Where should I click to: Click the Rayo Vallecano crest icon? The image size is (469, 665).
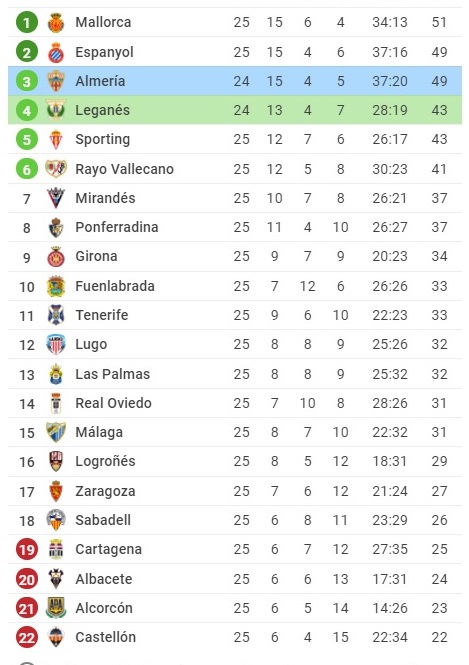pos(56,169)
